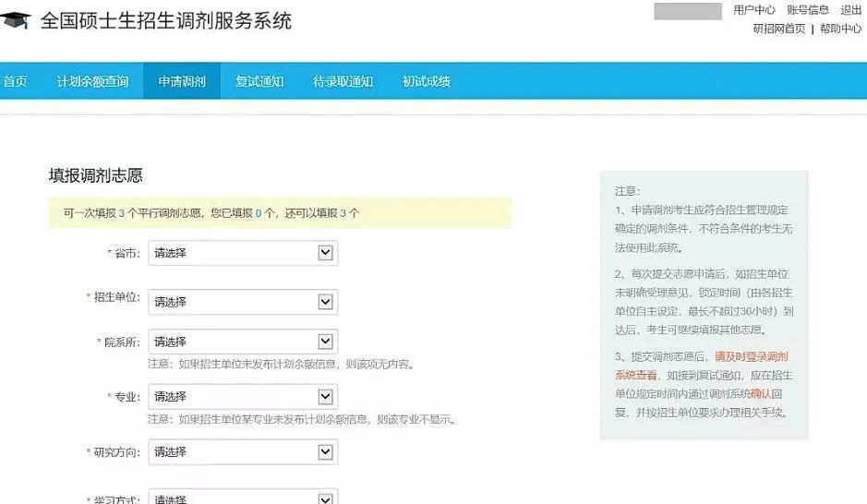Screen dimensions: 867x504
Task: View the 初试成绩 tab
Action: point(427,81)
